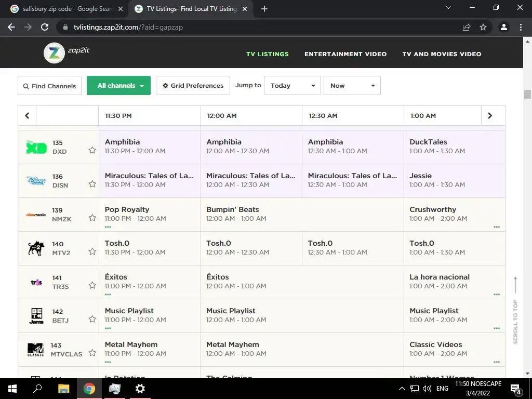Click the zap2it logo icon
Screen dimensions: 532x399
pyautogui.click(x=54, y=53)
